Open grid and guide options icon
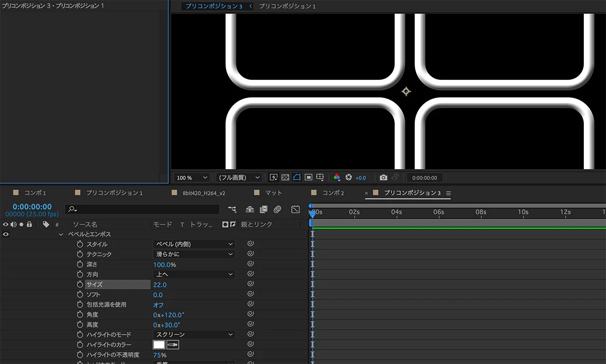 (x=320, y=178)
